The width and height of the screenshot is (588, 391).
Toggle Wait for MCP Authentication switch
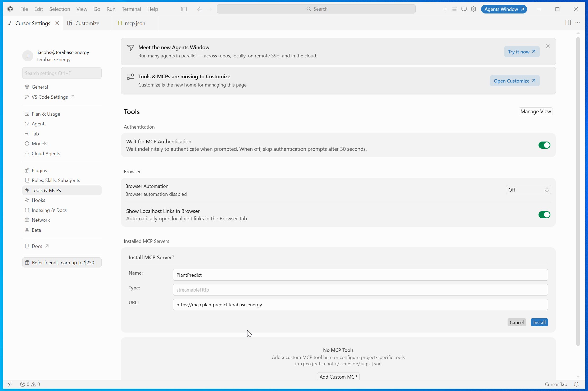pos(544,145)
